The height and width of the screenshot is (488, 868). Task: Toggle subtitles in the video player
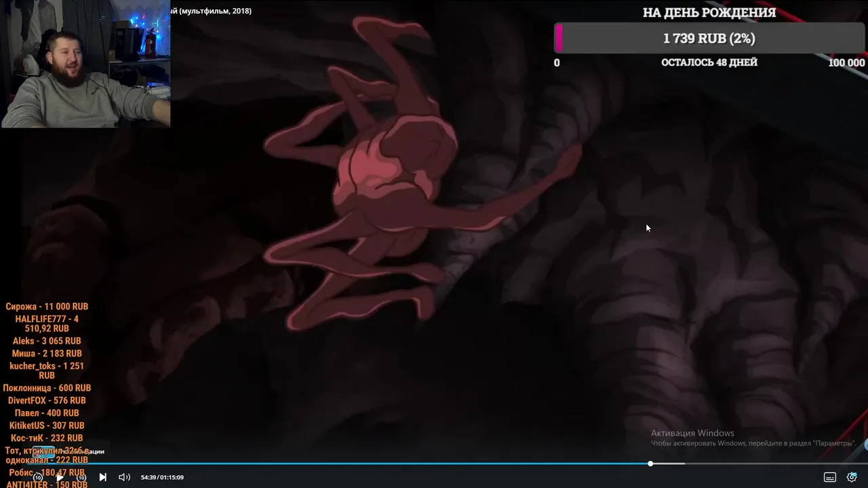[x=830, y=477]
